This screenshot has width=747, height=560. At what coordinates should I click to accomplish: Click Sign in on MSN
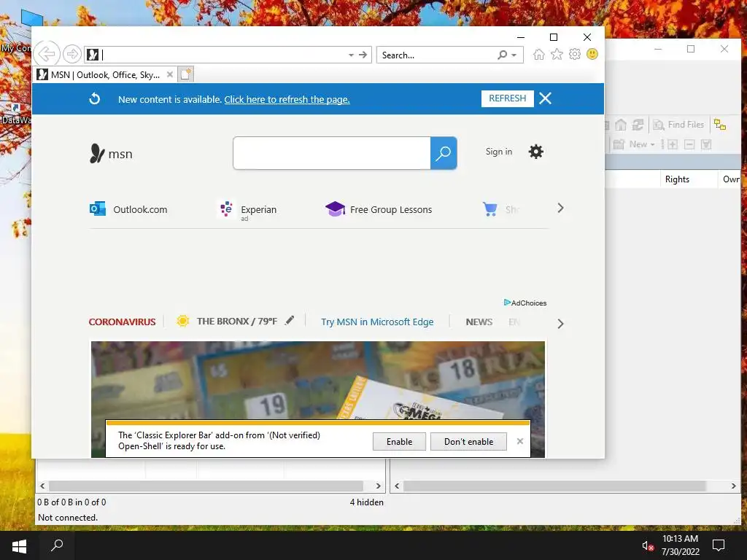[x=499, y=152]
